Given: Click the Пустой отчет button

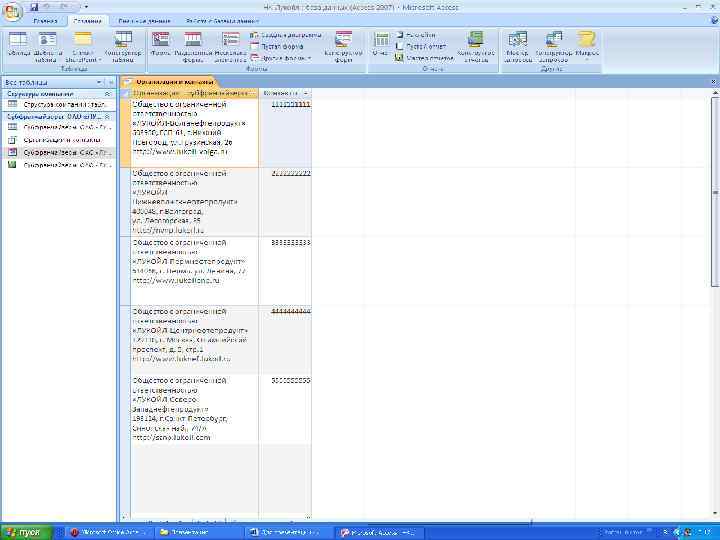Looking at the screenshot, I should (420, 46).
